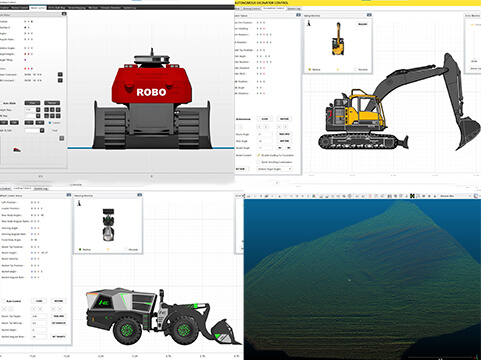Viewport: 481px width, 360px height.
Task: Open the dropdown arrow beside Blade Command row
Action: [x=60, y=80]
